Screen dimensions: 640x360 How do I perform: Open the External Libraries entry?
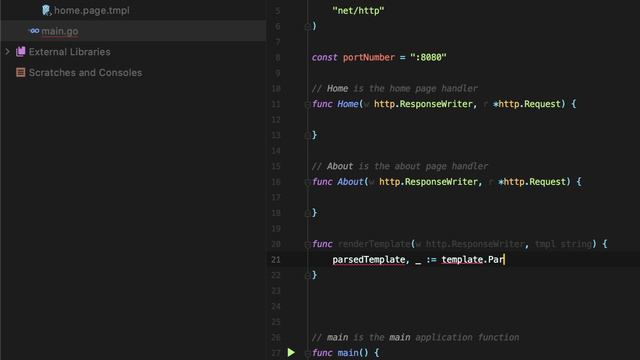click(x=69, y=52)
